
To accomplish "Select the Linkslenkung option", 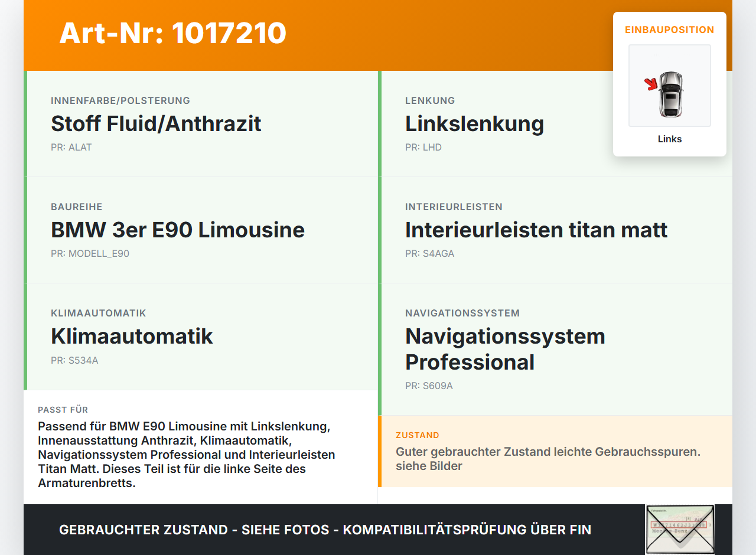I will coord(474,123).
